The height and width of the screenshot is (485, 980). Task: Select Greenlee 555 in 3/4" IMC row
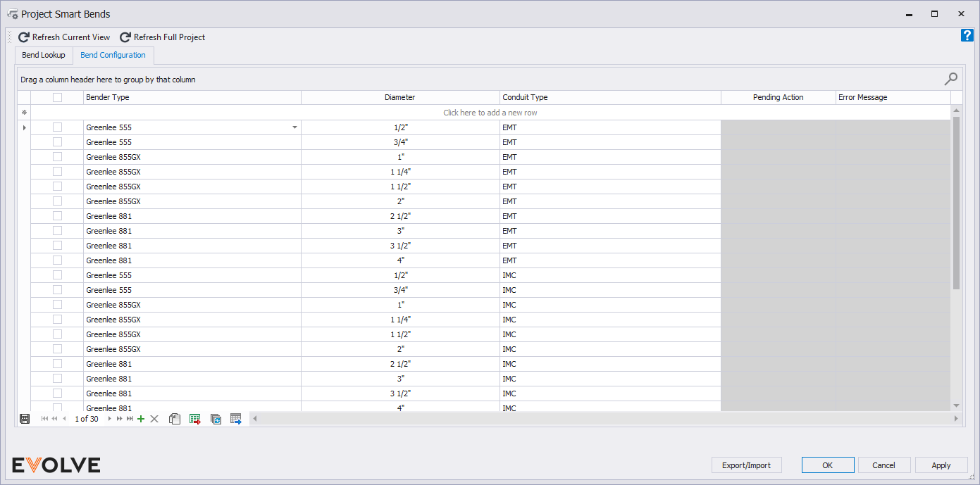[192, 290]
